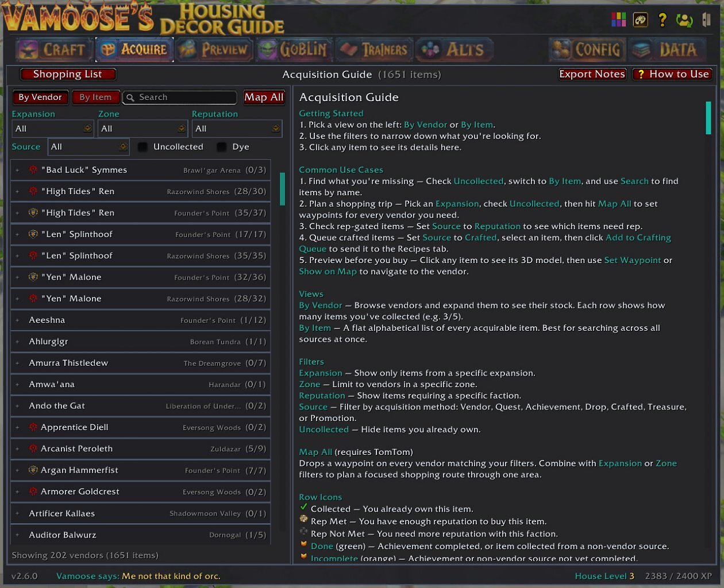Click Alliance icon on "High Tides" Ren Founder's Point
Viewport: 724px width, 588px height.
coord(33,212)
